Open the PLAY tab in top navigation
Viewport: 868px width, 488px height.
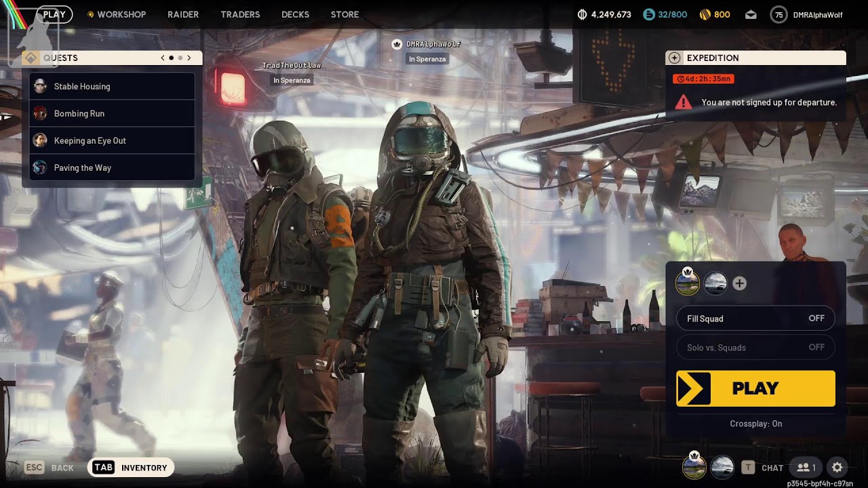pos(54,14)
